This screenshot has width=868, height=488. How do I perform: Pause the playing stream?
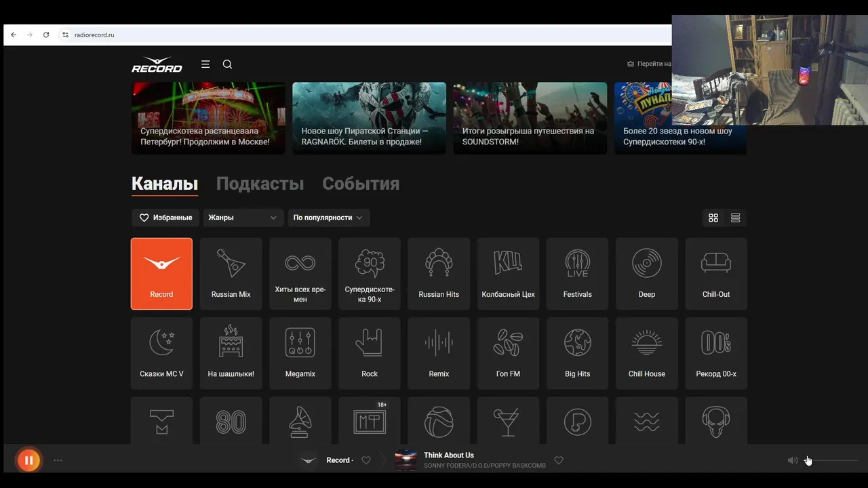pyautogui.click(x=28, y=460)
